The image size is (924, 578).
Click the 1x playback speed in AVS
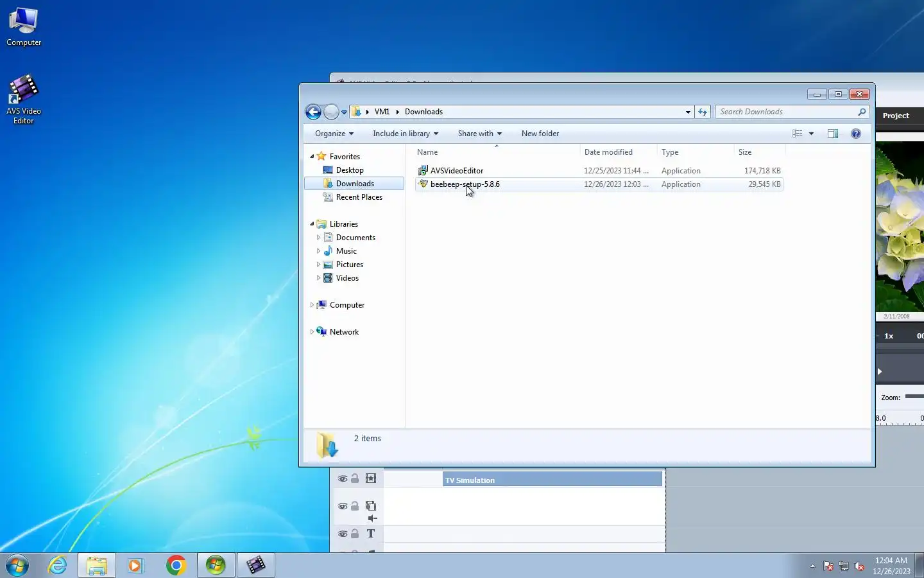point(889,336)
